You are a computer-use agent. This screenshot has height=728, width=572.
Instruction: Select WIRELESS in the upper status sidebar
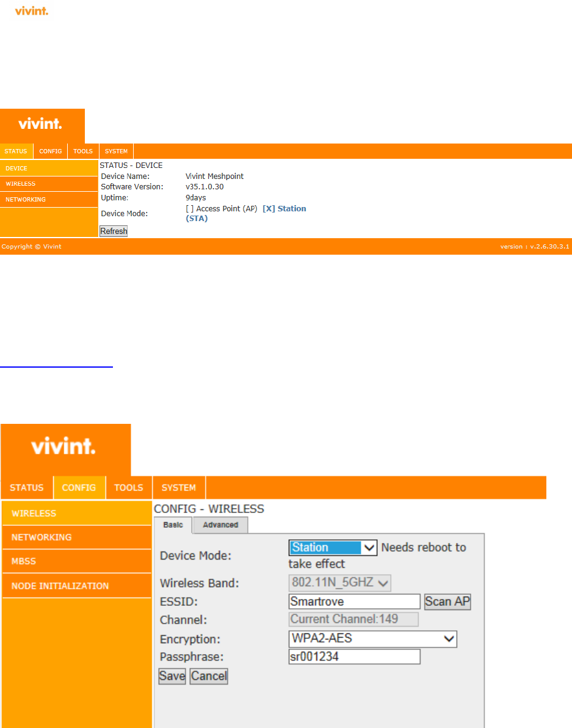[x=49, y=184]
